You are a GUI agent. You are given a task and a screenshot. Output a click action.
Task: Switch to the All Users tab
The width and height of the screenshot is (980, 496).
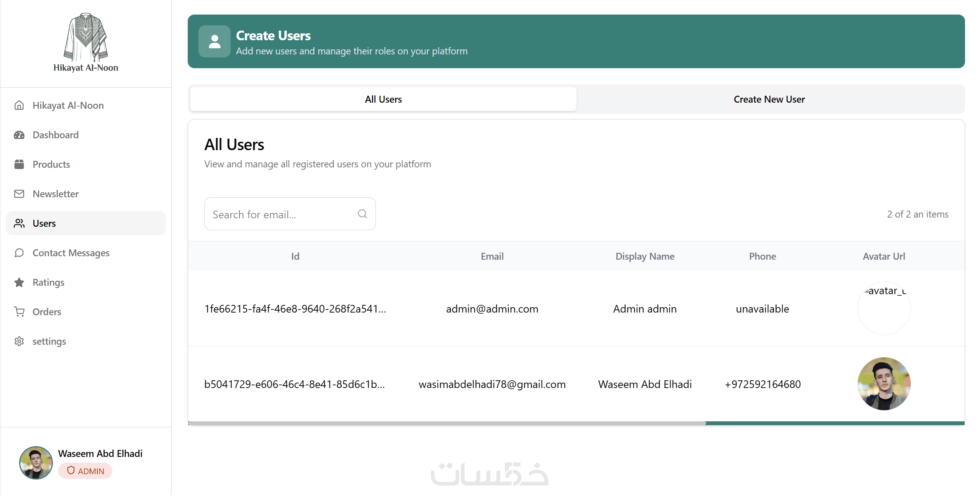click(383, 99)
